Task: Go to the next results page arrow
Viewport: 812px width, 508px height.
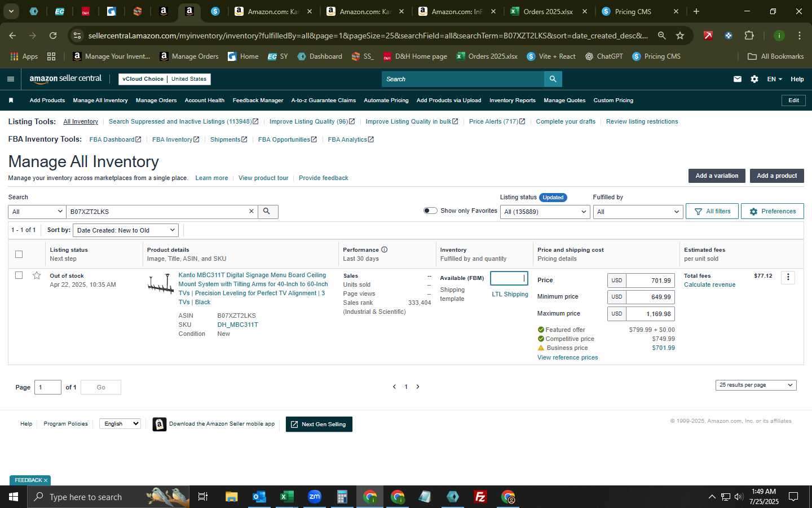Action: [x=418, y=387]
